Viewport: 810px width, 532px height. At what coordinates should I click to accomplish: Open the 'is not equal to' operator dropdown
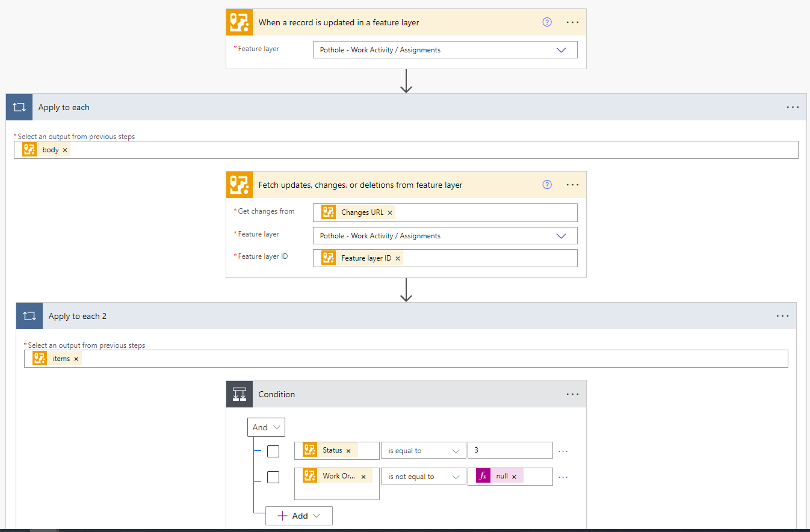click(x=424, y=477)
